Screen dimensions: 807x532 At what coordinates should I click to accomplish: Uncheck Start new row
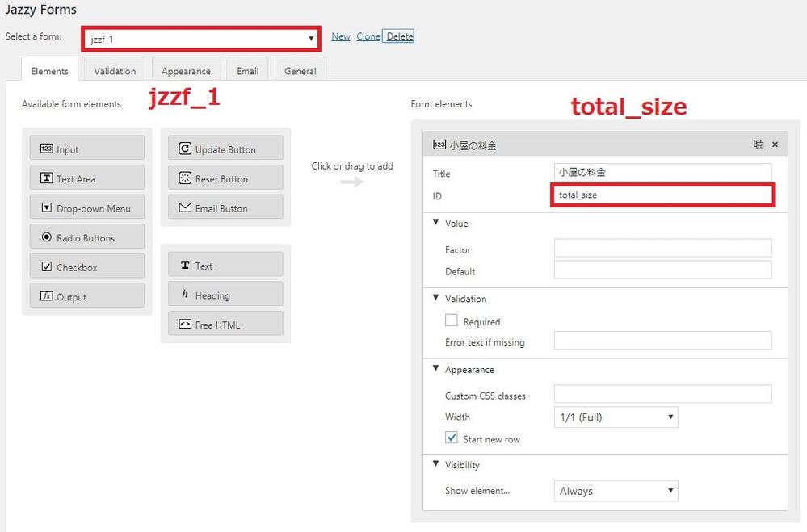[452, 438]
